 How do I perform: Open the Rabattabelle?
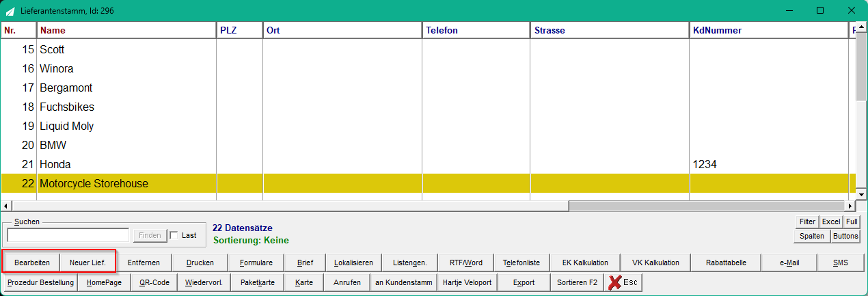[x=726, y=263]
